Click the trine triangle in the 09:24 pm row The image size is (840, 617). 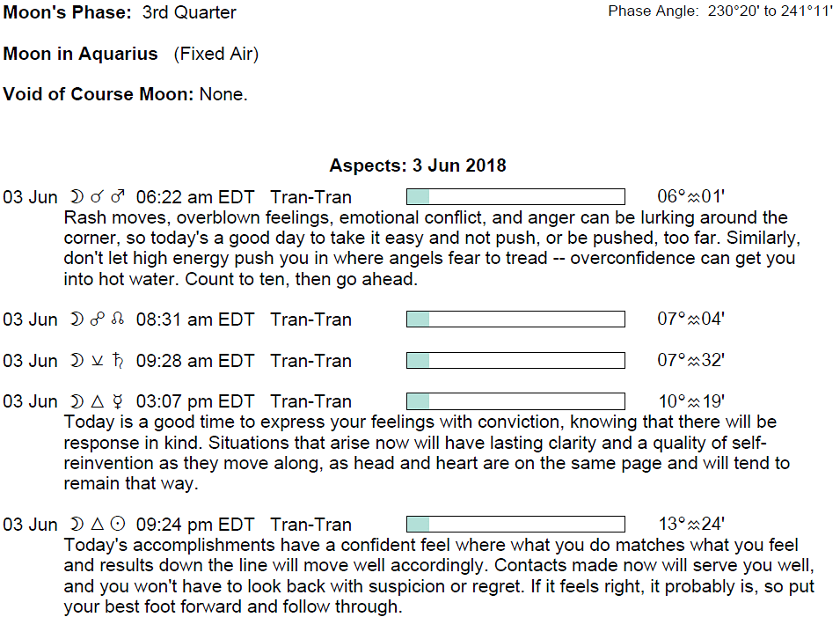[x=98, y=525]
